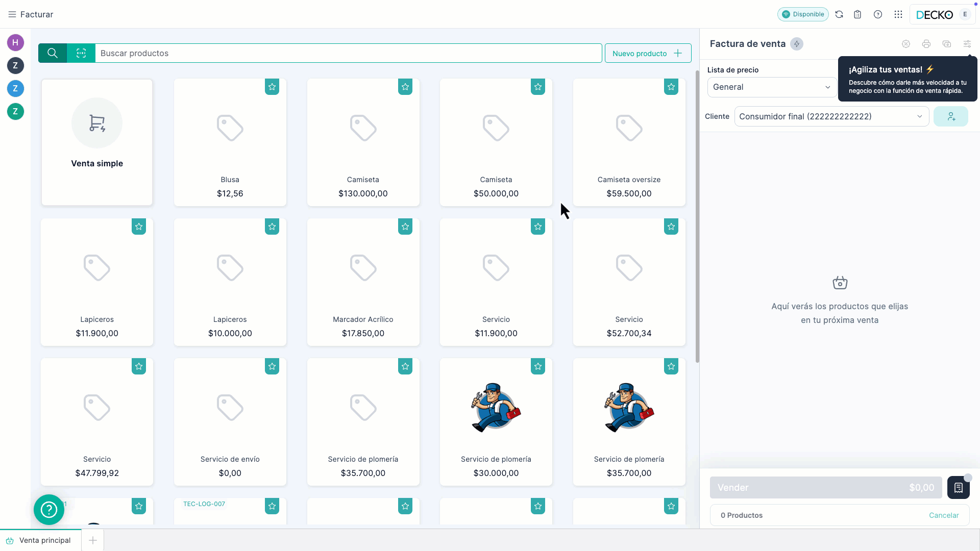The width and height of the screenshot is (980, 551).
Task: Open the apps grid icon in header
Action: point(898,14)
